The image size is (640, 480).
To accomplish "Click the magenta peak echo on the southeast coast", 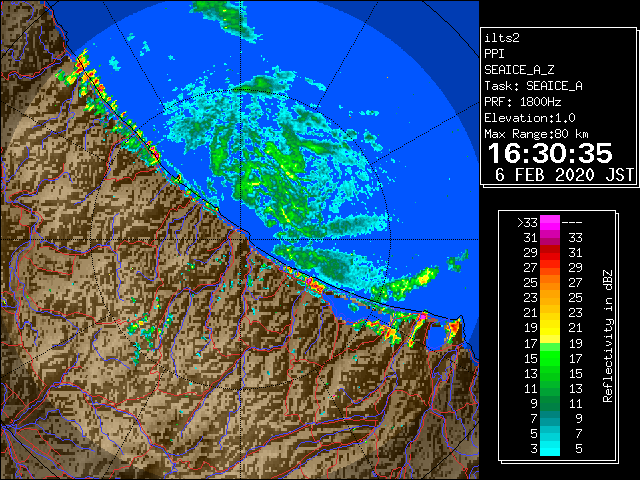I will click(x=423, y=316).
